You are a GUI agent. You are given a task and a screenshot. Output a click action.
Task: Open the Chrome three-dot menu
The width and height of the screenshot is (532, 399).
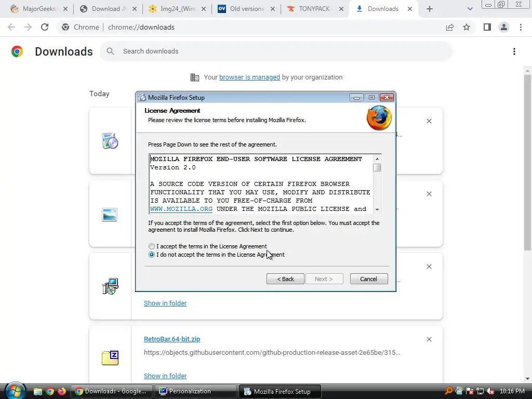[x=521, y=27]
